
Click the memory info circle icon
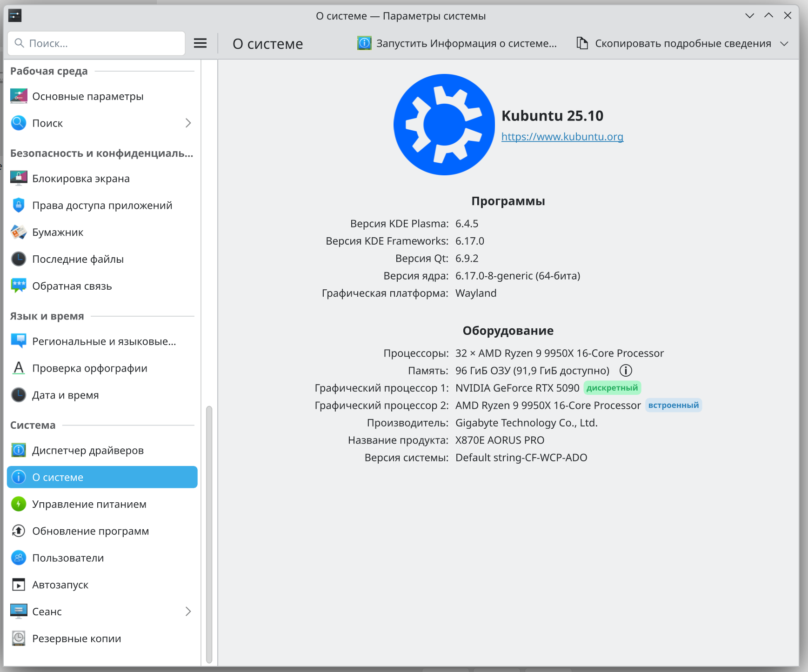point(626,371)
